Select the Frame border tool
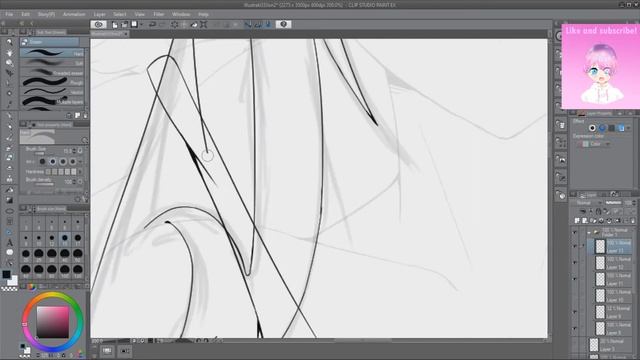This screenshot has height=360, width=640. [9, 222]
